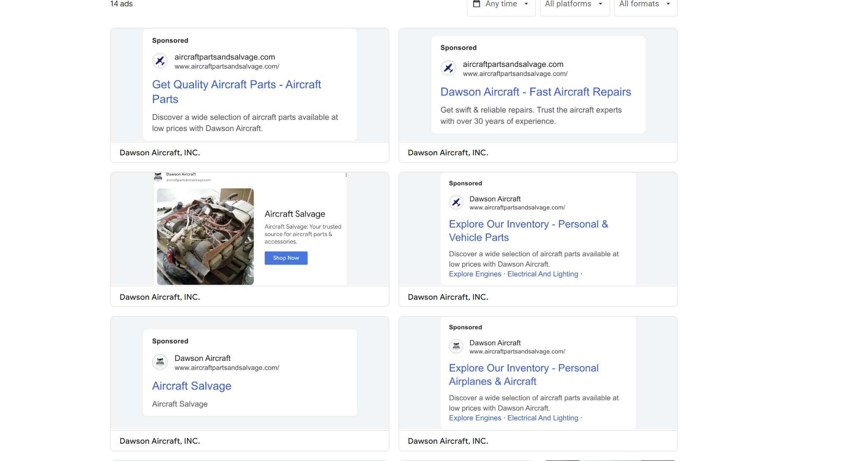Screen dimensions: 868x461
Task: Open the blue Aircraft Salvage headline link
Action: coord(192,386)
